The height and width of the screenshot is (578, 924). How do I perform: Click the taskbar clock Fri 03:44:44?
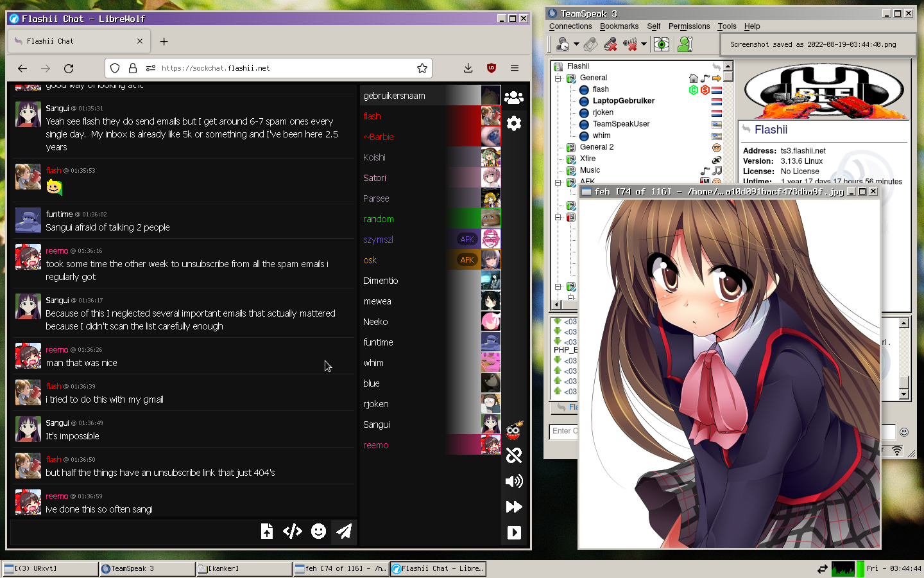click(x=894, y=568)
